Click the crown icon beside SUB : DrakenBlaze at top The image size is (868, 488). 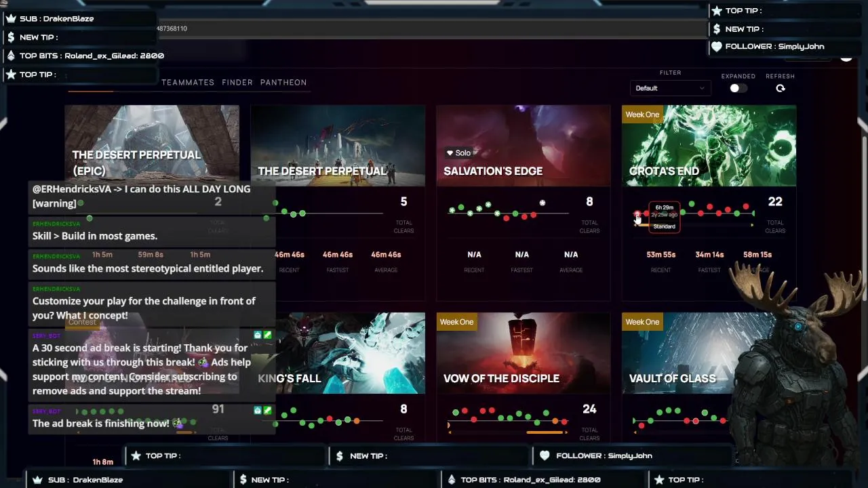(x=11, y=18)
